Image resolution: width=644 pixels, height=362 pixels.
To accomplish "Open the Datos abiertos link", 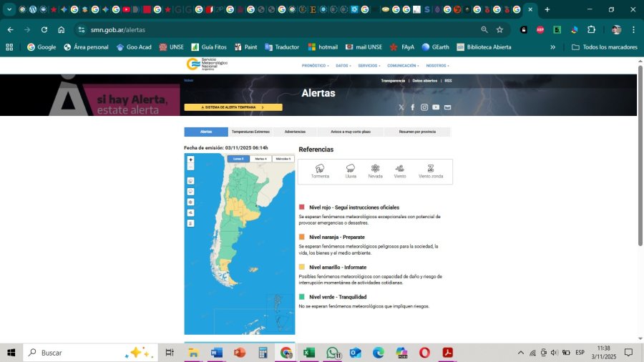I will point(424,81).
